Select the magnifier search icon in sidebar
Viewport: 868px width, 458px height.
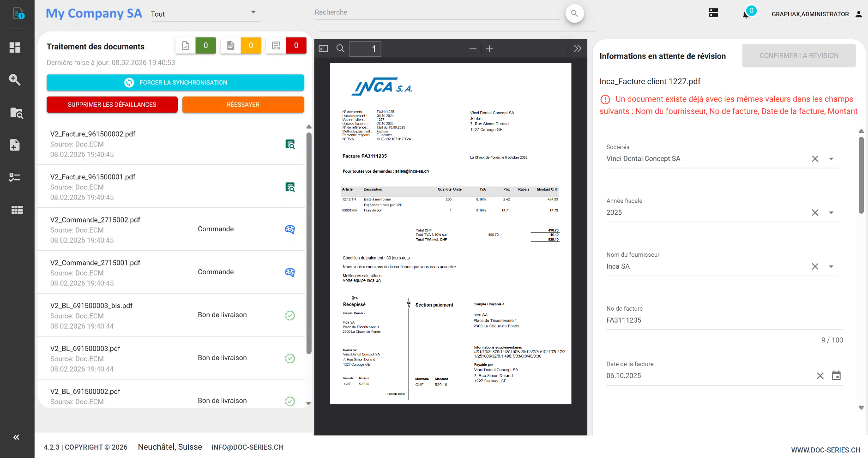pyautogui.click(x=15, y=80)
